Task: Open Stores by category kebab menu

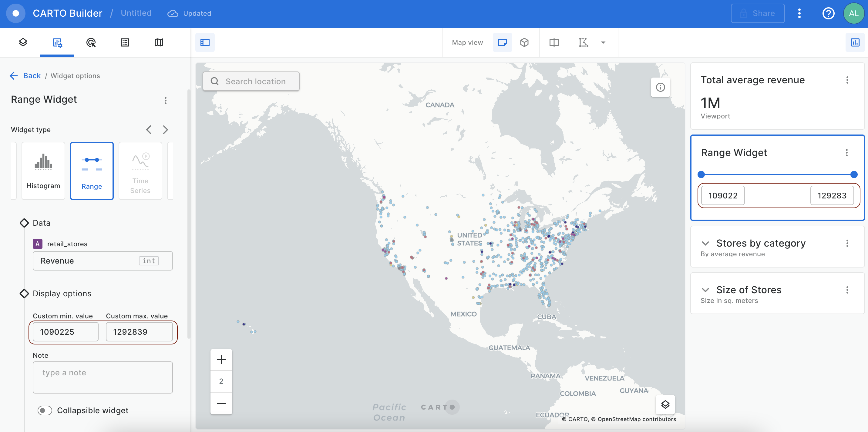Action: 847,243
